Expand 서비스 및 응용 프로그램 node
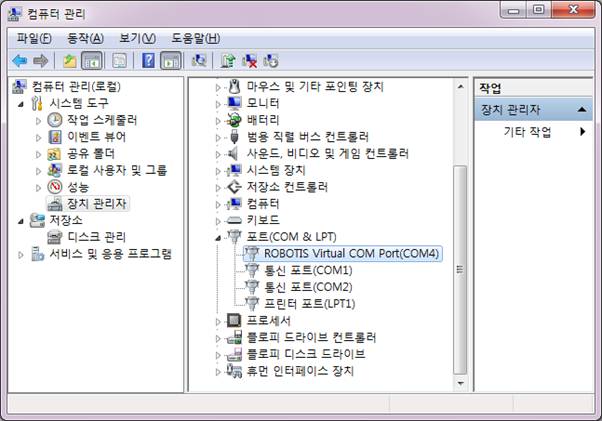Viewport: 602px width, 421px height. pyautogui.click(x=22, y=254)
